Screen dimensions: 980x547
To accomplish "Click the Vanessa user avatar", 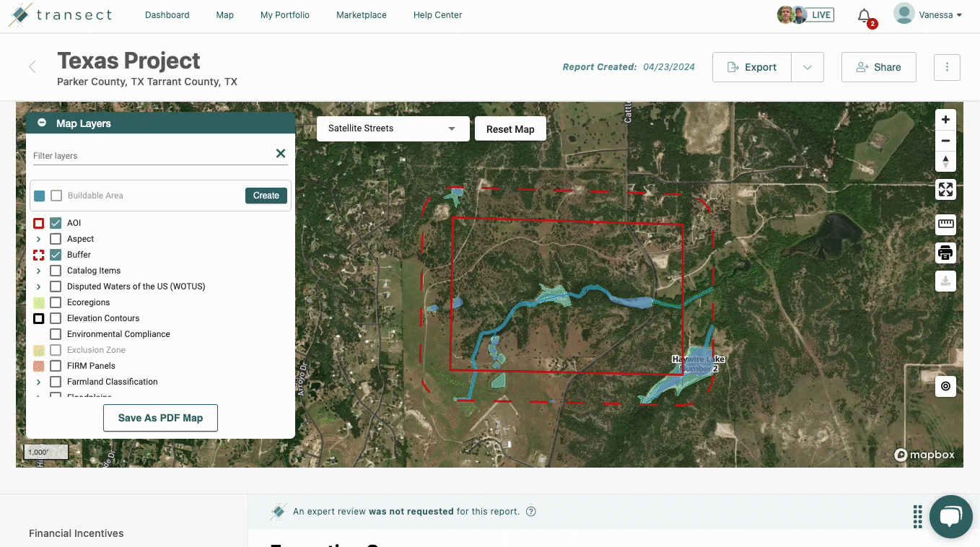I will coord(904,14).
